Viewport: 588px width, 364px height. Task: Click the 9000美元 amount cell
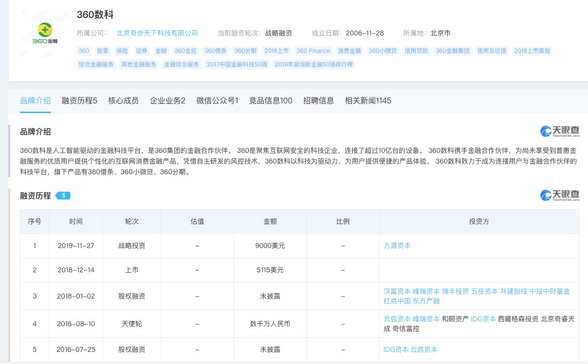coord(270,246)
